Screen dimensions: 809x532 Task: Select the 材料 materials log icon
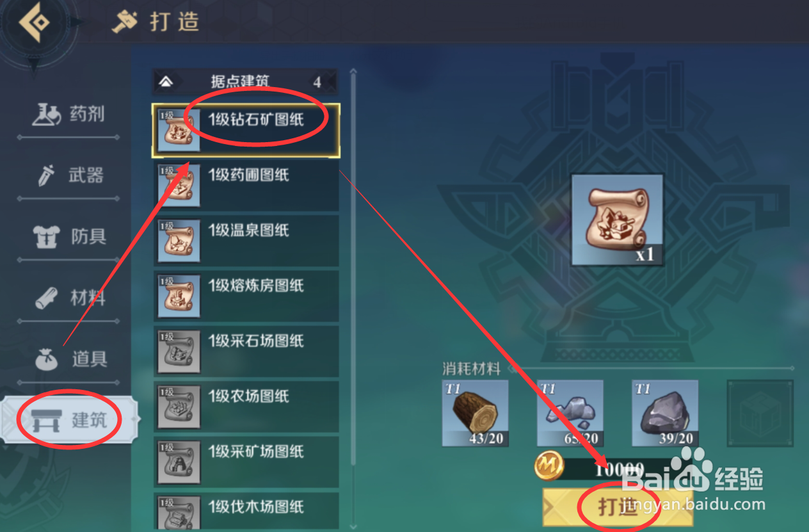pyautogui.click(x=49, y=298)
